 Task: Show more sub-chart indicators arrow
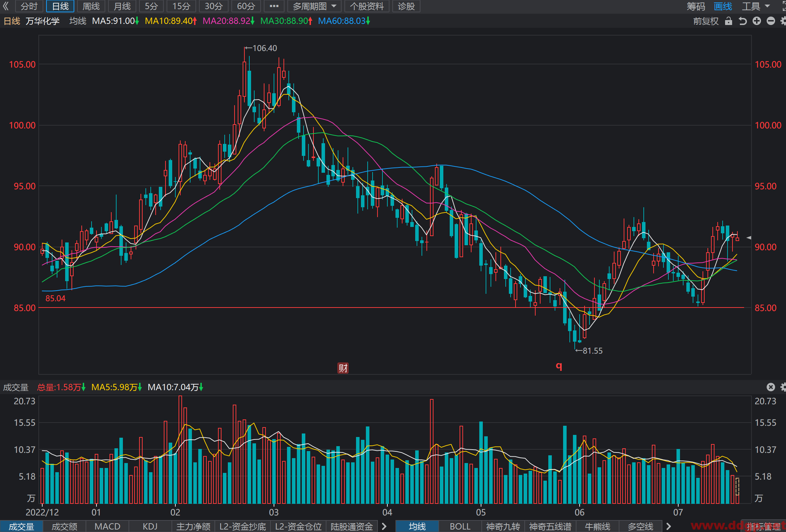384,526
